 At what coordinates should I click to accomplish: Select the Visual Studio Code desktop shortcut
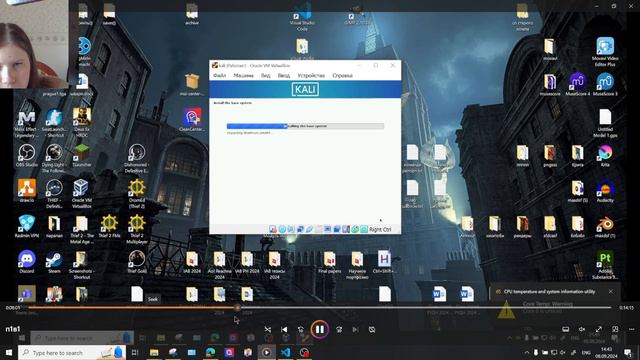click(302, 17)
